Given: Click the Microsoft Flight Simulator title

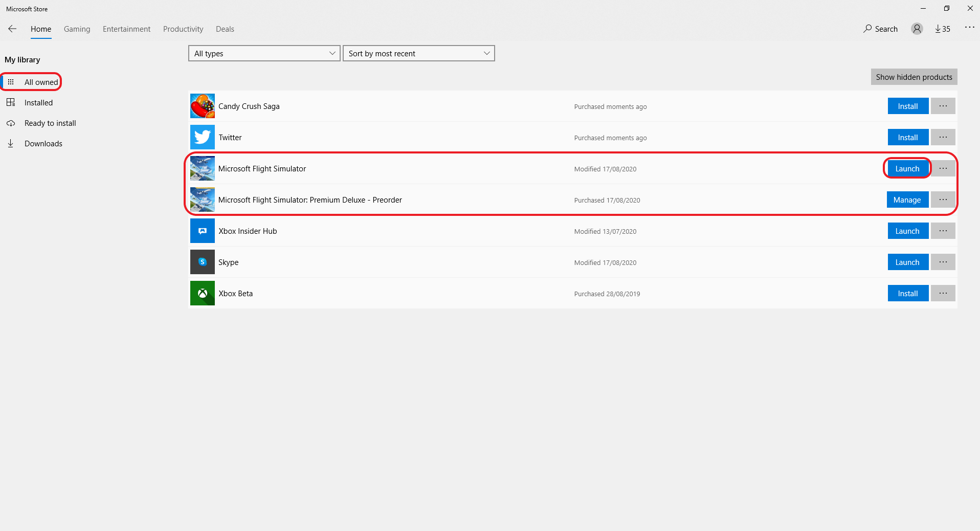Looking at the screenshot, I should (262, 169).
